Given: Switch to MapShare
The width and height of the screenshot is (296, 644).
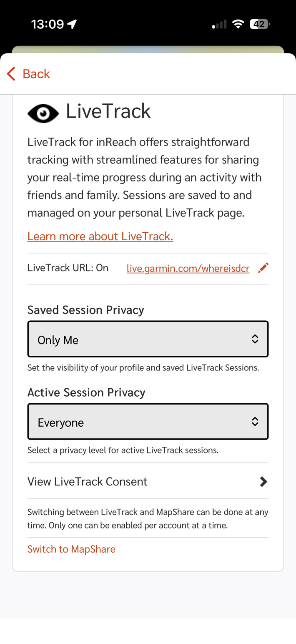Looking at the screenshot, I should 71,549.
